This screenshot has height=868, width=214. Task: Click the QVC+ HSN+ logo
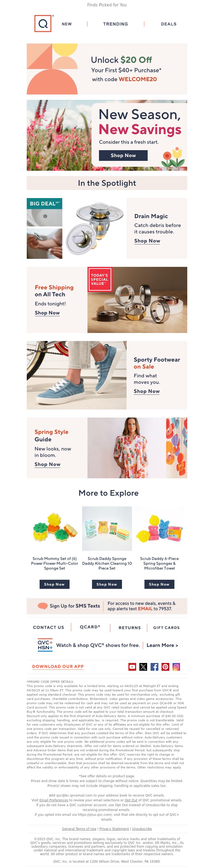coord(45,645)
